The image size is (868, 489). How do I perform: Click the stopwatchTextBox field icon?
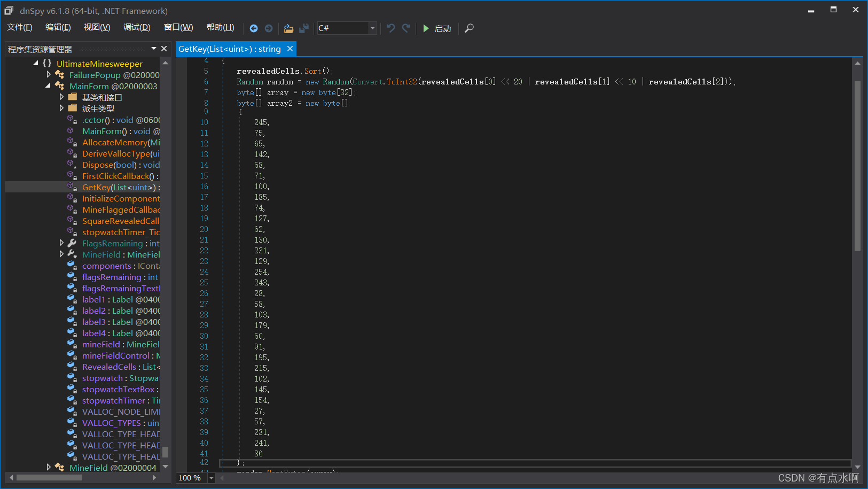tap(72, 389)
